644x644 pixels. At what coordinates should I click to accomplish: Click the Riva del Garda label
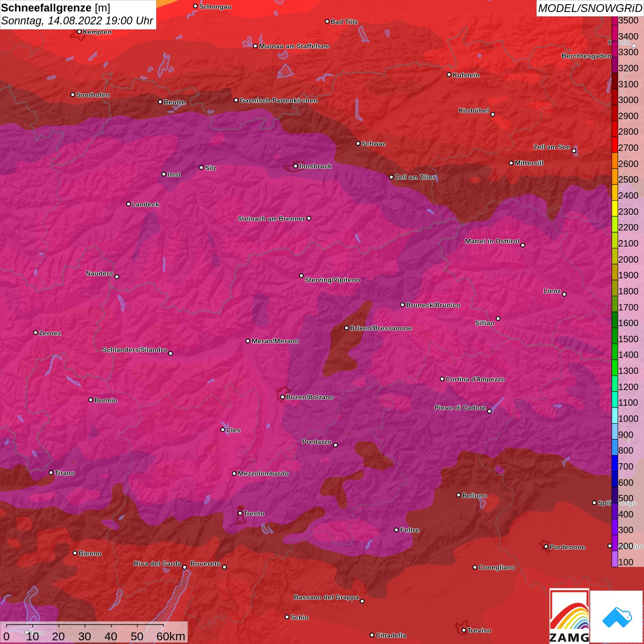coord(157,563)
